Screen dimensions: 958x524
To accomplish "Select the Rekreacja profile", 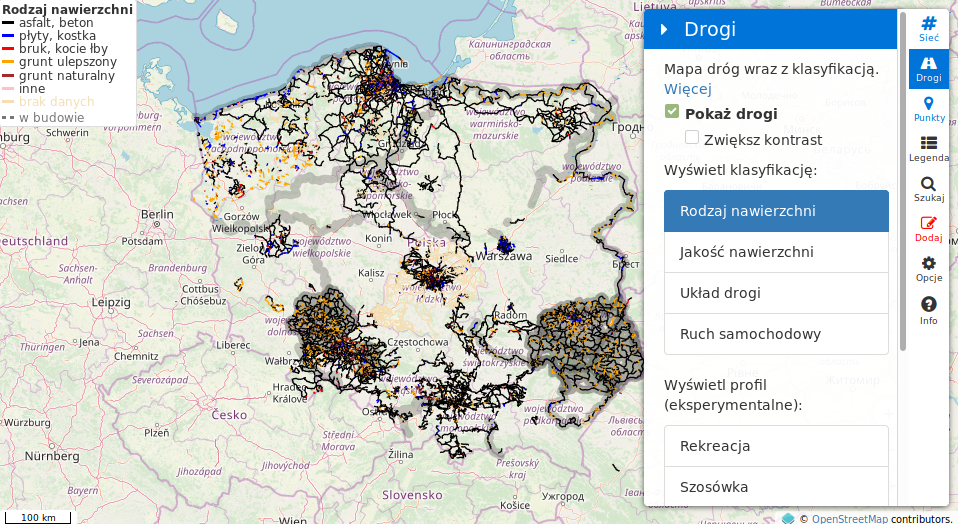I will click(776, 446).
